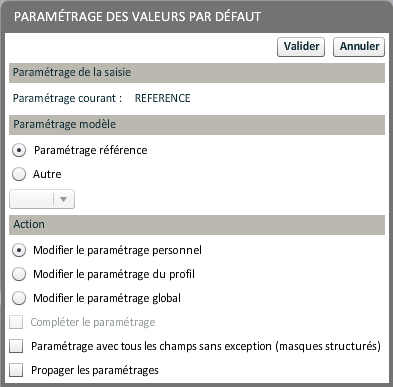Select Modifier le paramétrage personnel radio

[x=19, y=250]
